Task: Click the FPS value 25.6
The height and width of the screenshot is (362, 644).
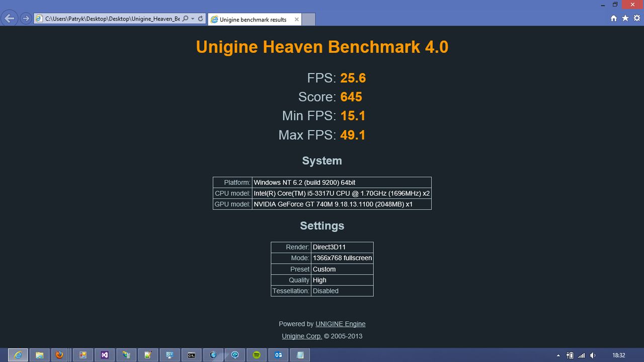Action: point(353,78)
